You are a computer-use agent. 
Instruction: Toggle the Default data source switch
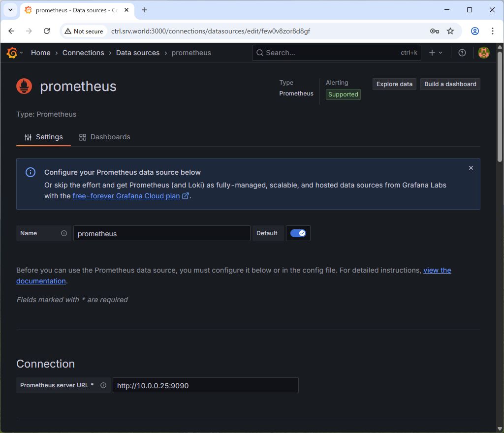pos(298,233)
